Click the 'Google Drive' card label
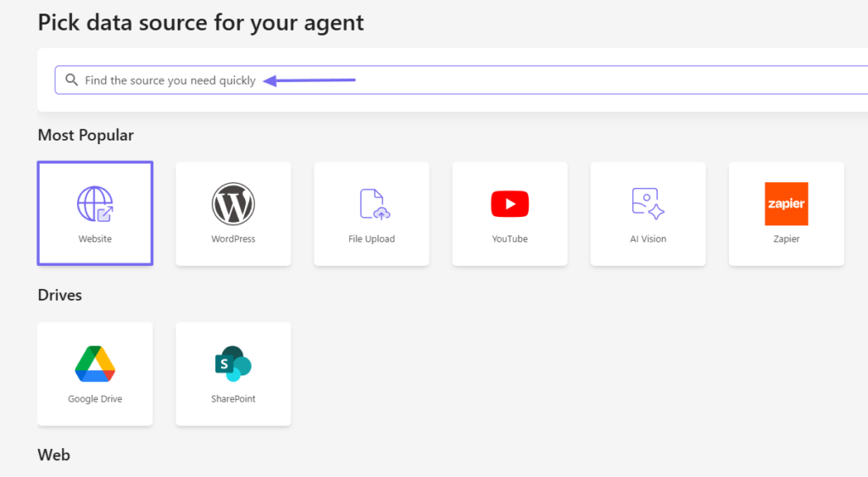Viewport: 868px width, 477px height. pos(95,398)
